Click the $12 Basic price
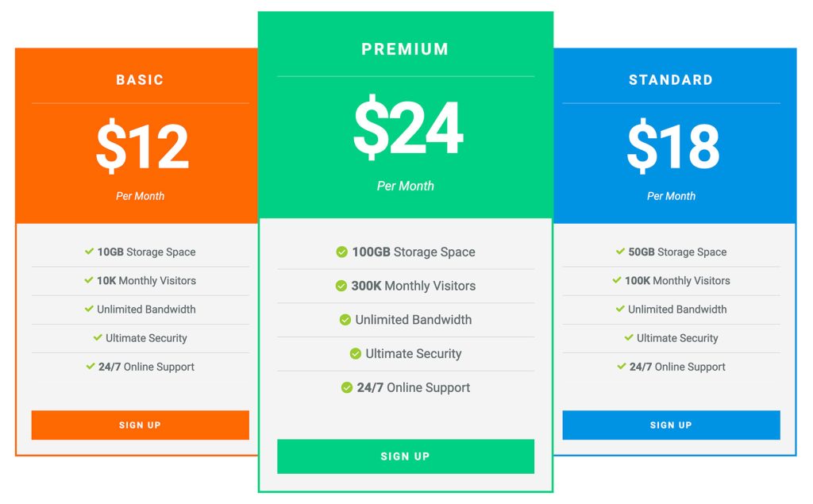The height and width of the screenshot is (504, 813). click(142, 147)
